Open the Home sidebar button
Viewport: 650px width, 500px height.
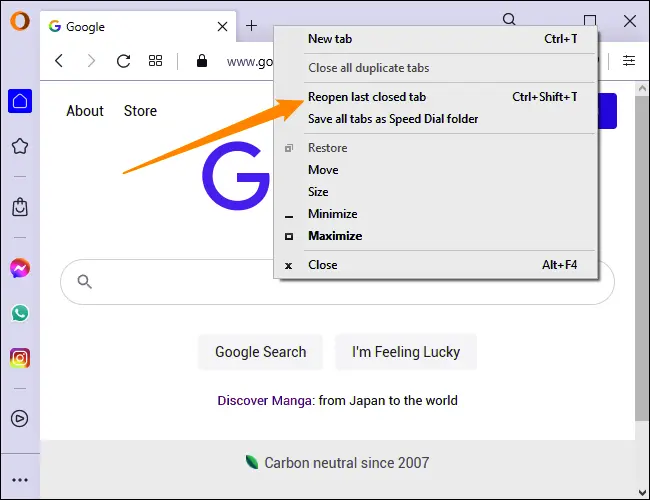pyautogui.click(x=20, y=101)
